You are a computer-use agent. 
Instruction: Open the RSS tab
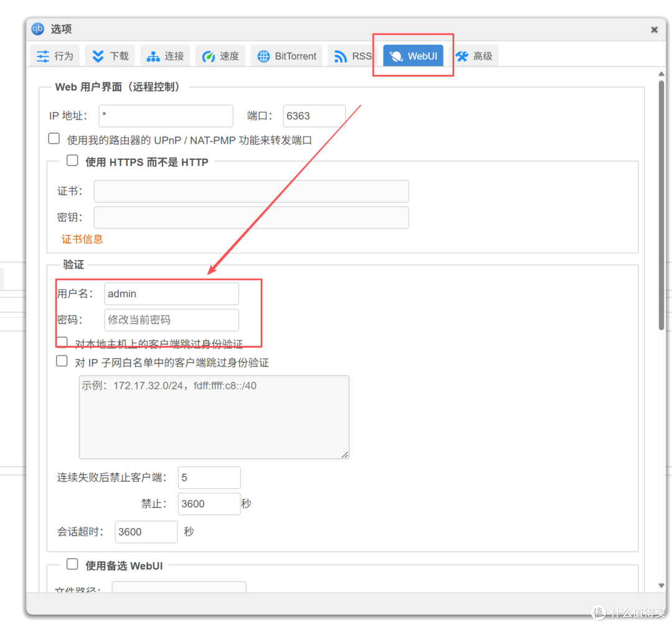point(352,56)
